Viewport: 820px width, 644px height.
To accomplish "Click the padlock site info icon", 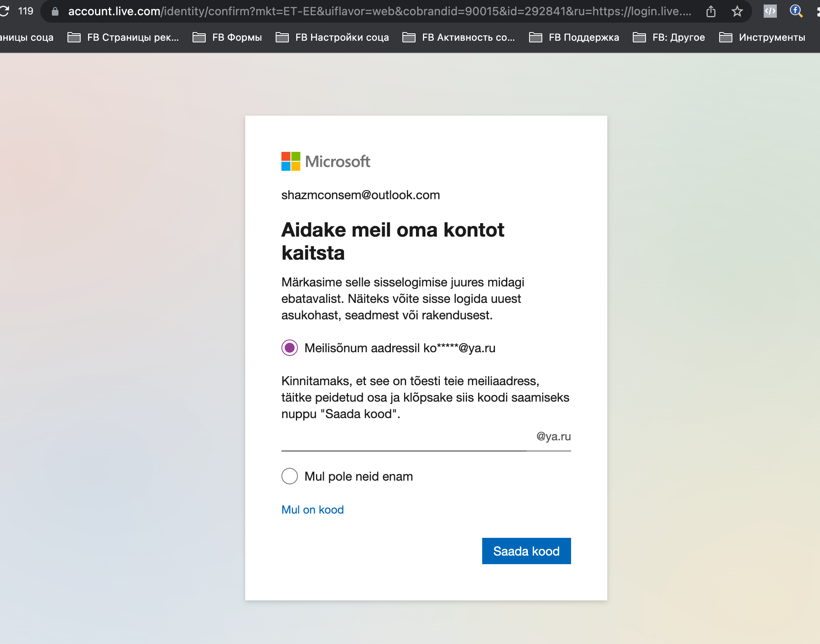I will (55, 12).
